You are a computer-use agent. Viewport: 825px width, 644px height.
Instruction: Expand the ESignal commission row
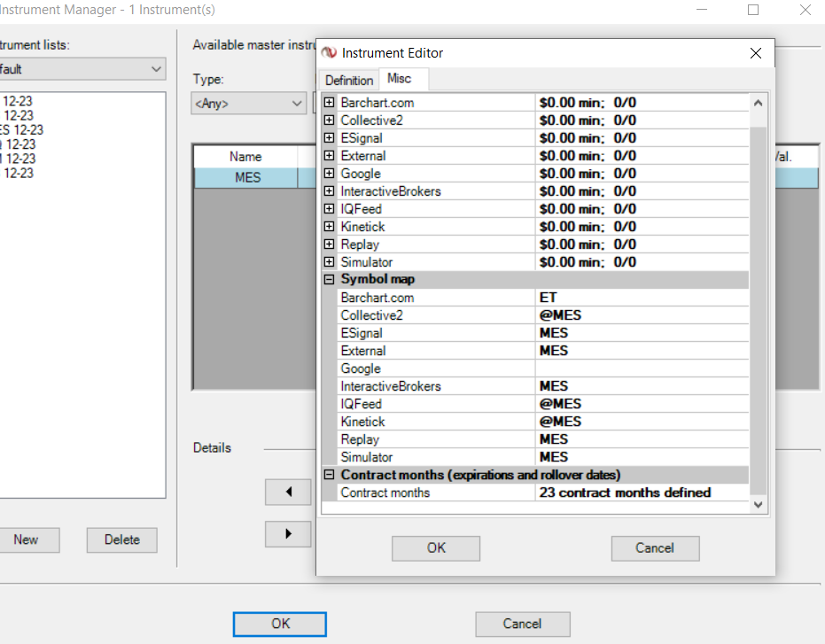click(x=329, y=138)
